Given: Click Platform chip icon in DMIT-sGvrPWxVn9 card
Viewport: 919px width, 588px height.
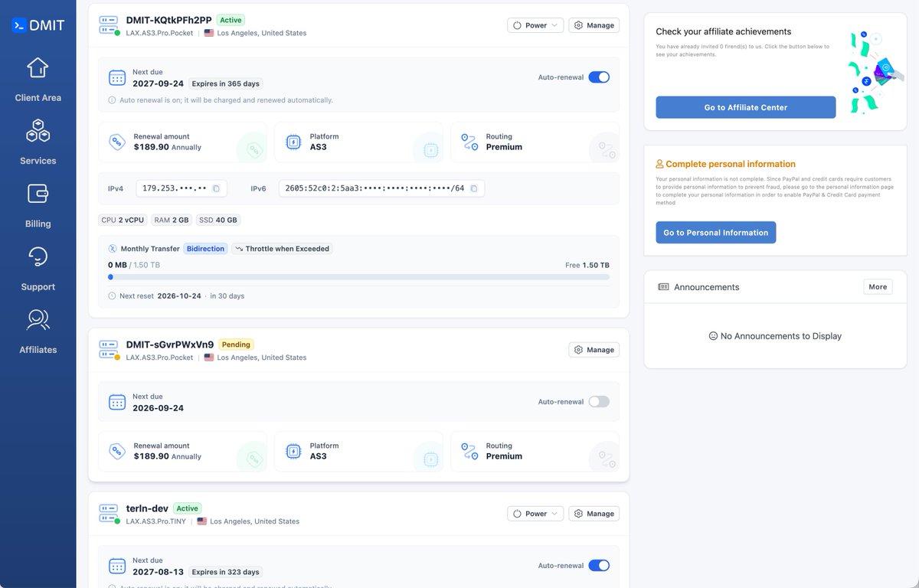Looking at the screenshot, I should [293, 451].
